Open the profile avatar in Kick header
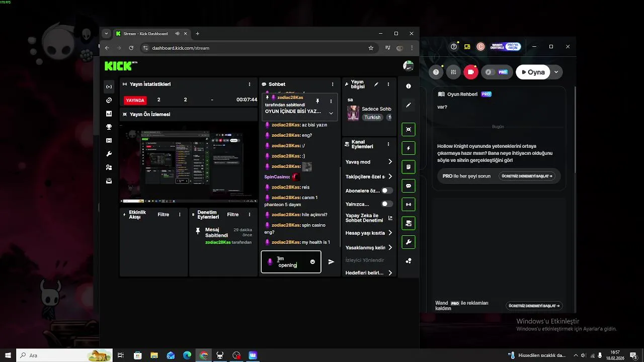 [409, 66]
